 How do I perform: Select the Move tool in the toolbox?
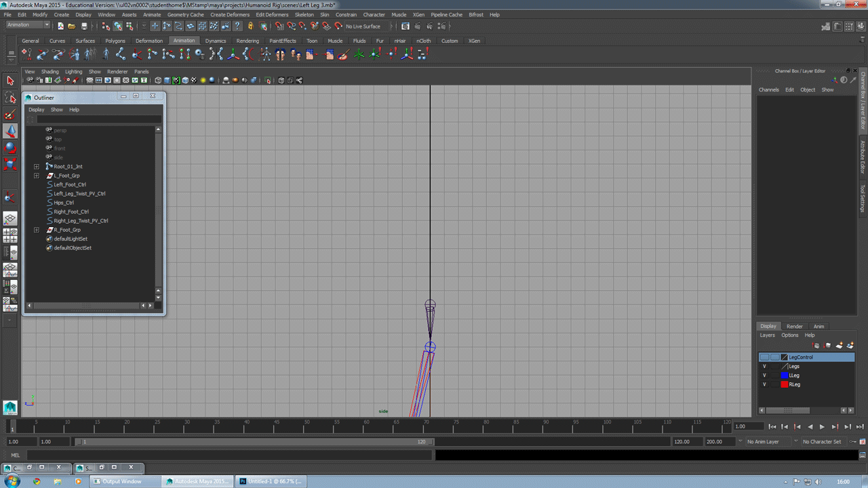coord(9,131)
